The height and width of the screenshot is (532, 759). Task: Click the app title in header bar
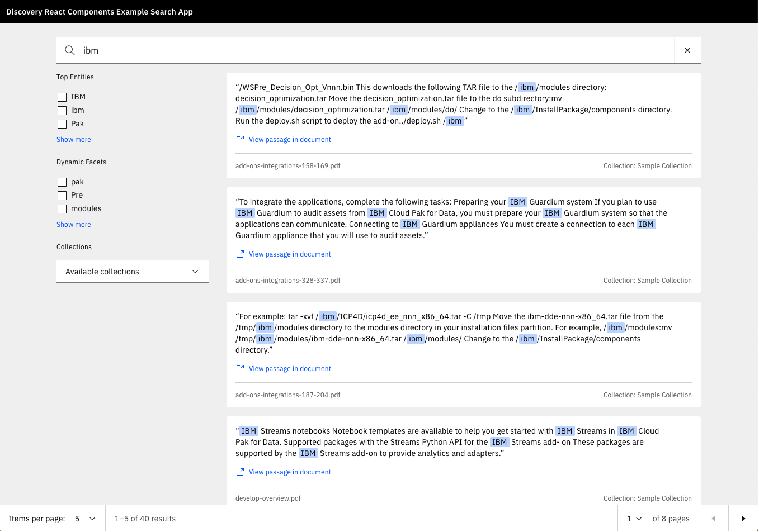pyautogui.click(x=100, y=12)
